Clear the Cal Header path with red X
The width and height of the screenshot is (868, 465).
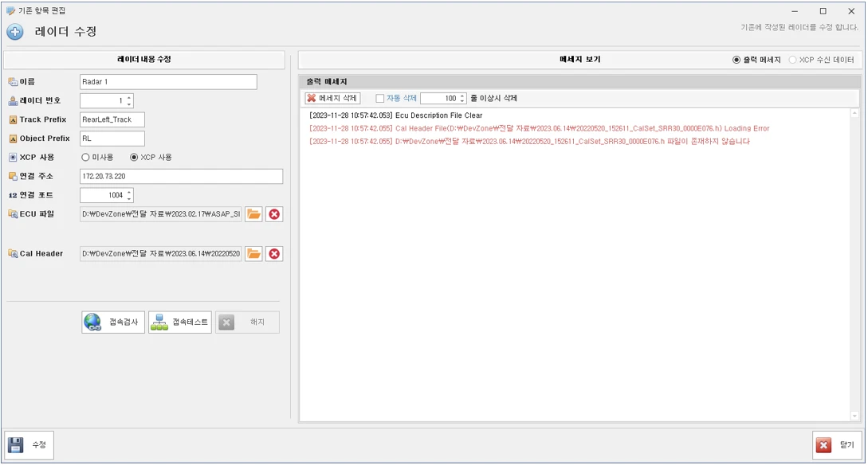click(274, 254)
